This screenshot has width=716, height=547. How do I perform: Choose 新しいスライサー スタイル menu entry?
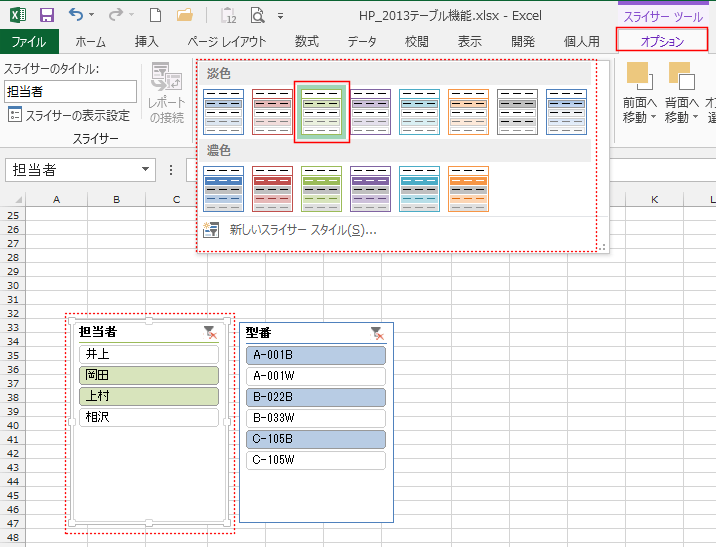click(302, 230)
